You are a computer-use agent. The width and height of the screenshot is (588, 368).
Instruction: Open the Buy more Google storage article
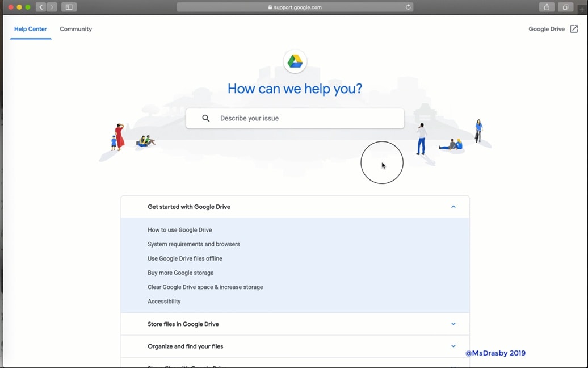coord(180,273)
